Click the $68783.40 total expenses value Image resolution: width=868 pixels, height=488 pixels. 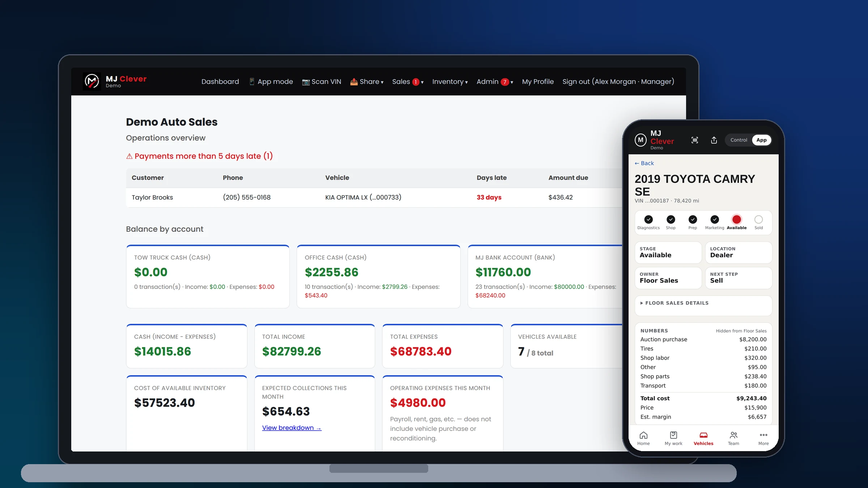coord(421,351)
